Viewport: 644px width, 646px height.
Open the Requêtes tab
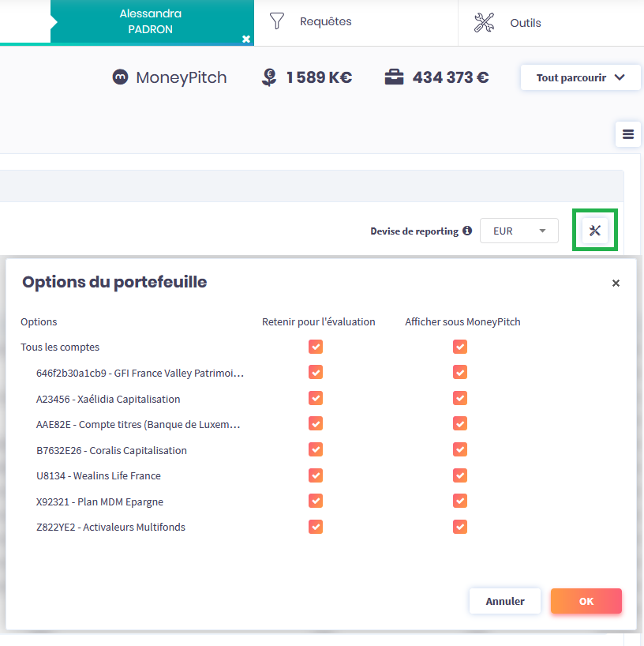325,22
